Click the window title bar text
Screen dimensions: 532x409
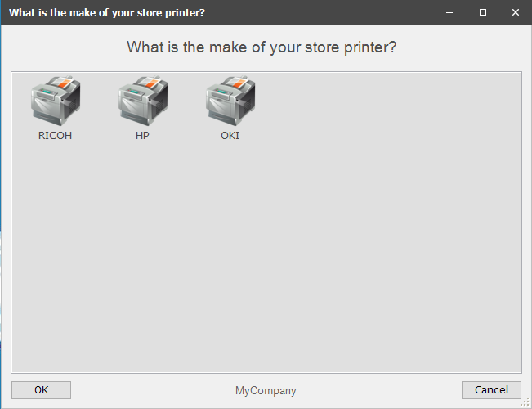(x=107, y=13)
